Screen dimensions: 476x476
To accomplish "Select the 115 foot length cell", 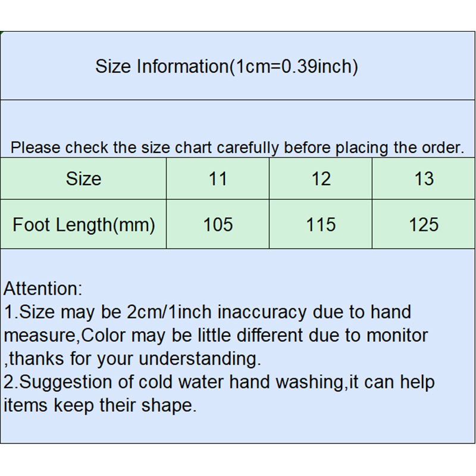I will tap(321, 225).
